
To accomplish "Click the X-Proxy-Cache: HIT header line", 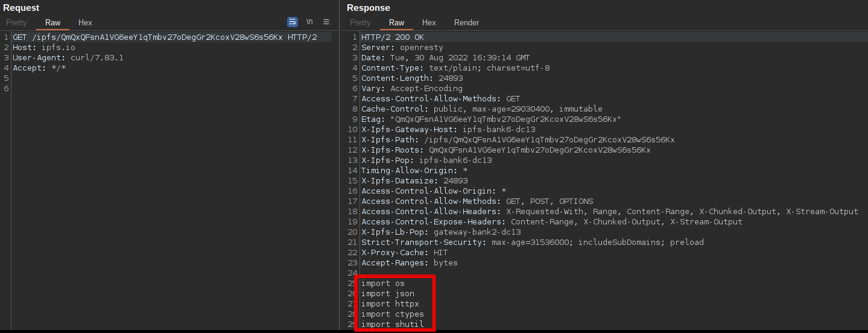I will coord(404,253).
